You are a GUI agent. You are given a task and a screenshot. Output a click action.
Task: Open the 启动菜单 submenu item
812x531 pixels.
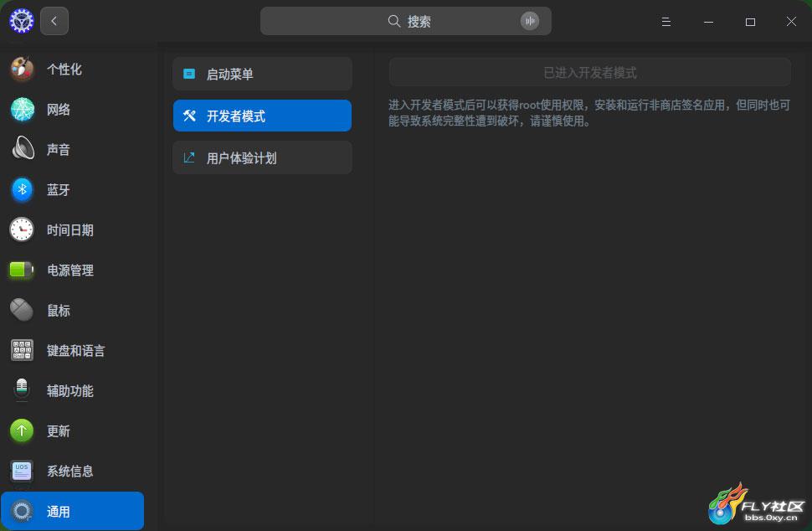[x=263, y=74]
